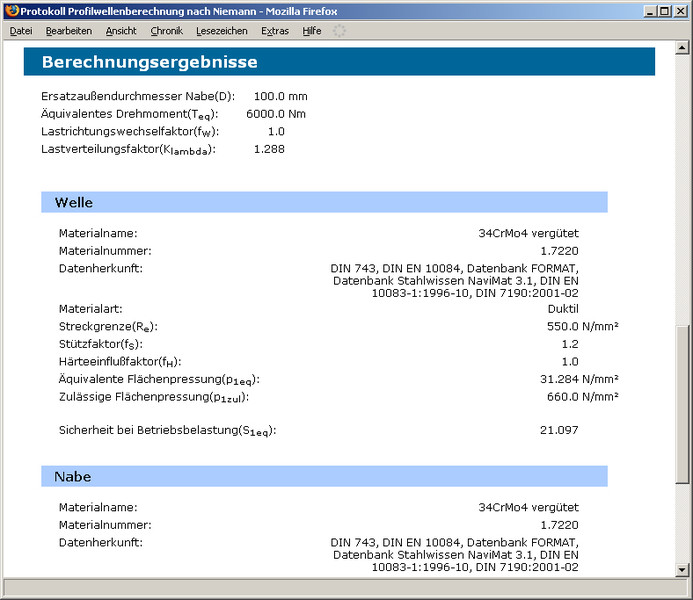Click the Firefox icon in the title bar

[x=11, y=11]
